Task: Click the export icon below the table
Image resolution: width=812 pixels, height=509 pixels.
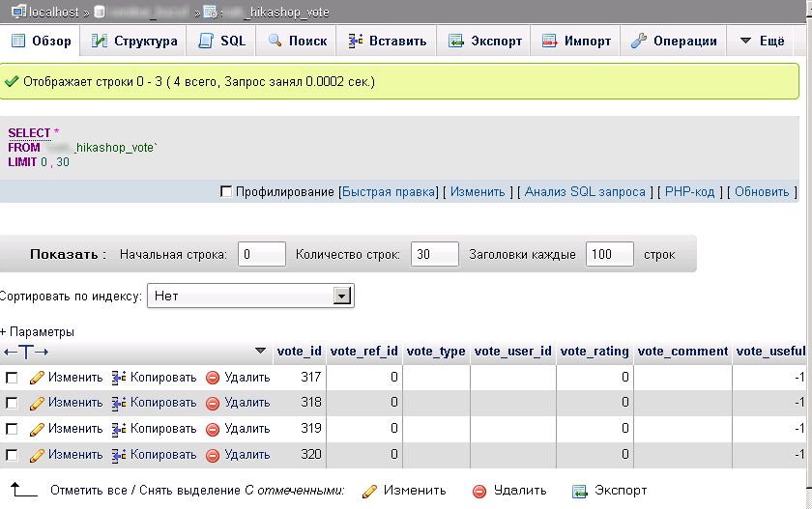Action: click(x=580, y=491)
